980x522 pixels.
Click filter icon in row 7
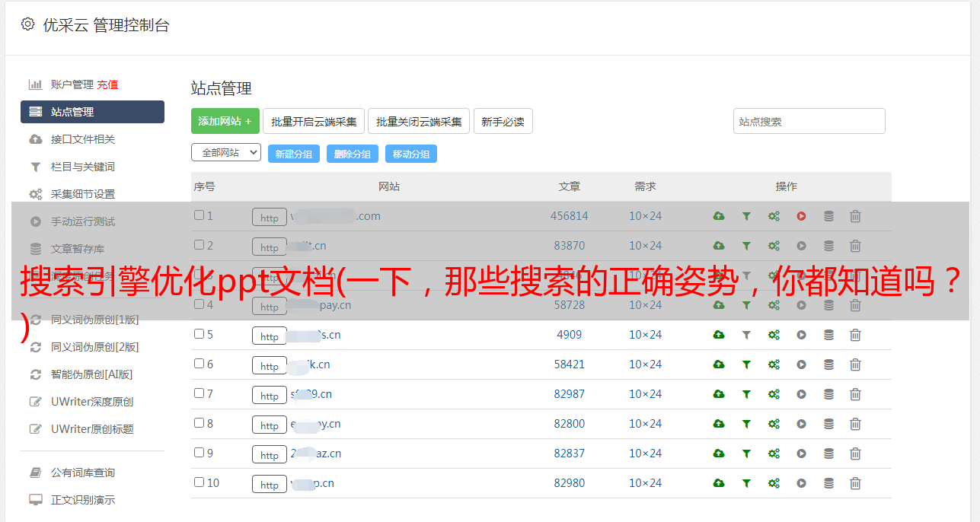[x=746, y=394]
